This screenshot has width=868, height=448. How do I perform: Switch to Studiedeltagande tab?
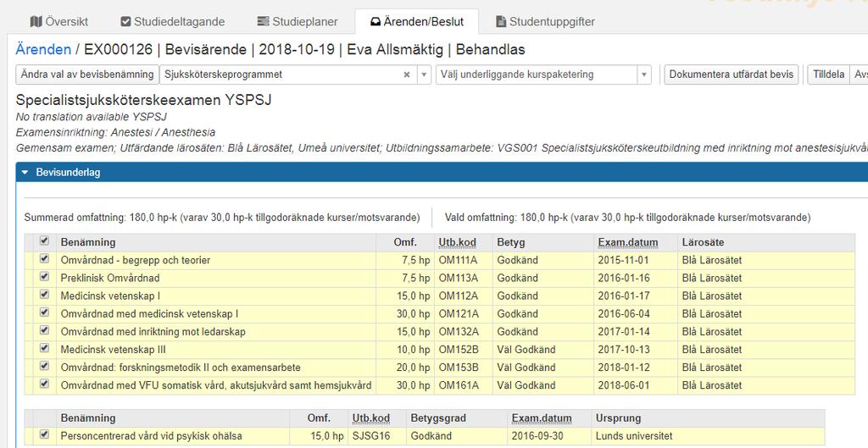(x=173, y=21)
